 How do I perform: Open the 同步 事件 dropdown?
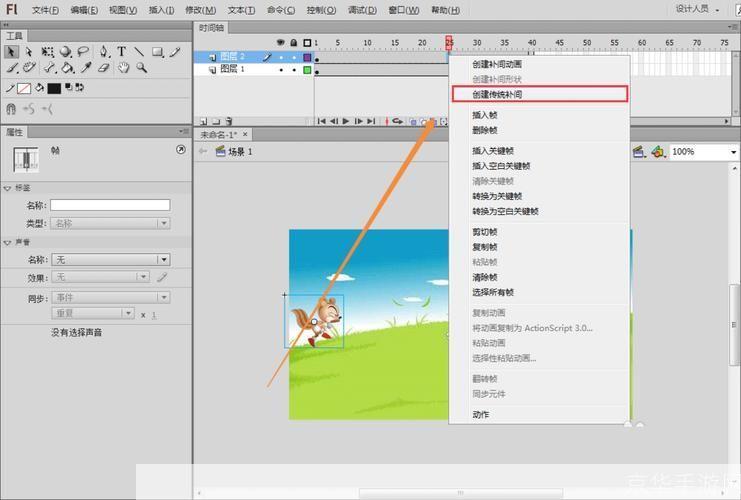[x=111, y=297]
